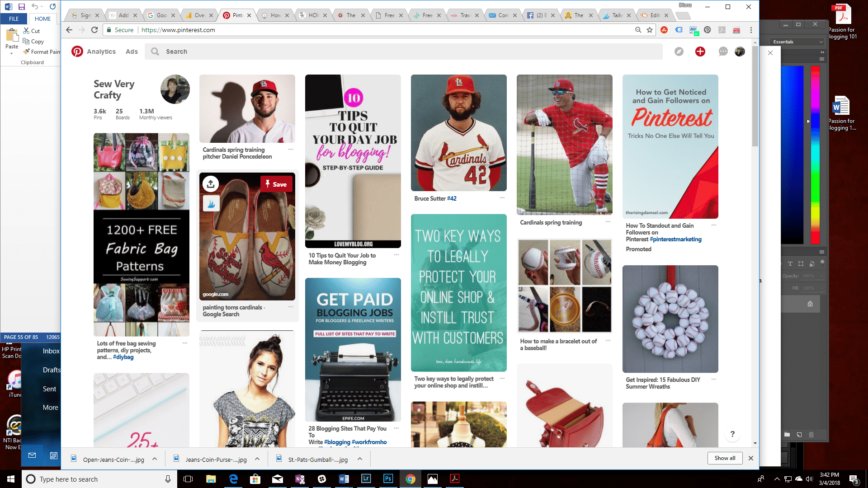868x488 pixels.
Task: Click the Photoshop blue color picker field
Action: (792, 155)
